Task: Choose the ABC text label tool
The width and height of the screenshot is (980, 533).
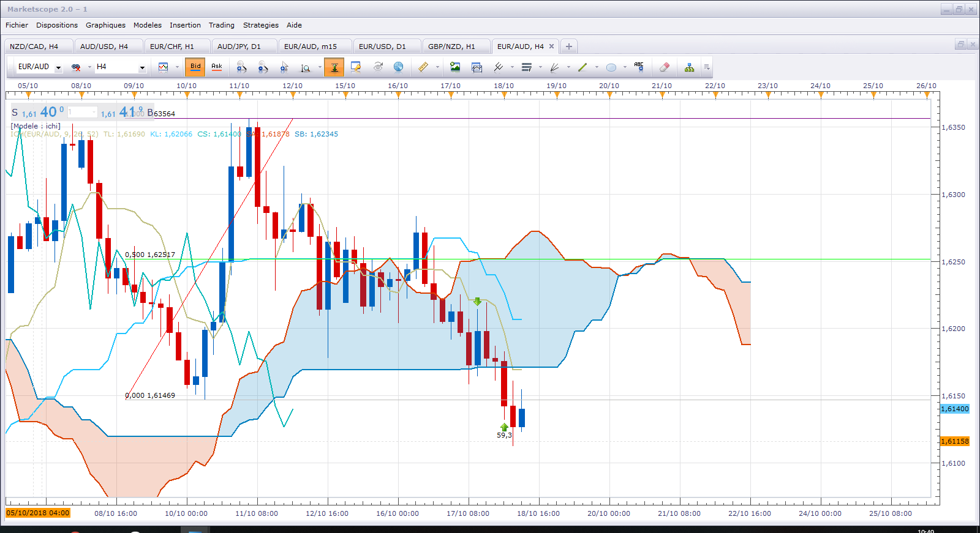Action: (639, 67)
